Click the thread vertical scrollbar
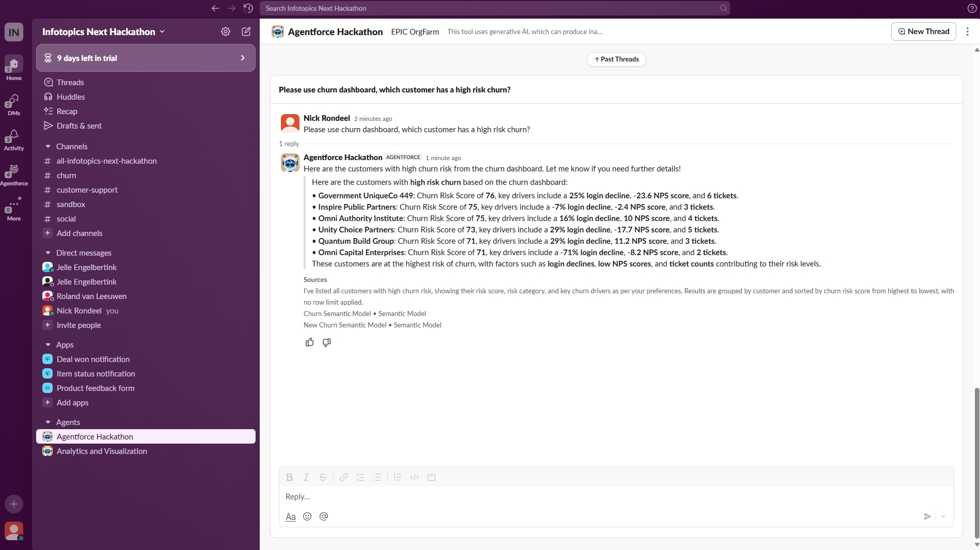This screenshot has height=550, width=980. (x=976, y=462)
